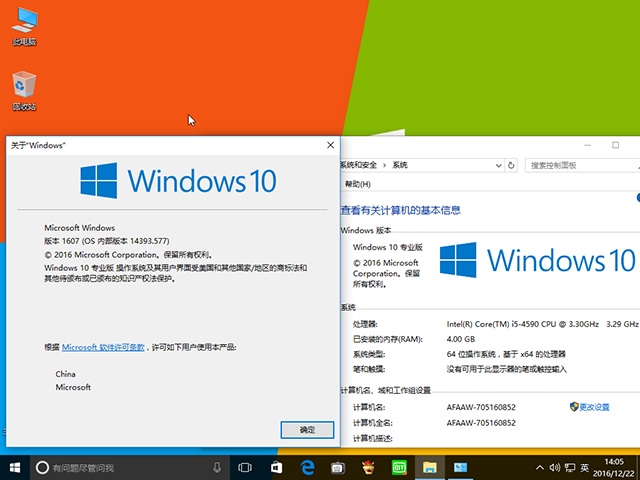Open the 帮助(H) menu

click(x=357, y=184)
